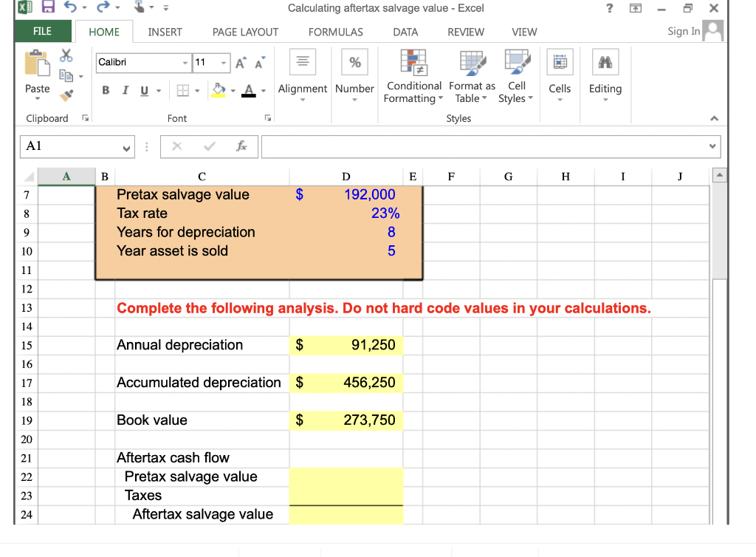Toggle italic formatting
The width and height of the screenshot is (756, 557).
tap(126, 89)
